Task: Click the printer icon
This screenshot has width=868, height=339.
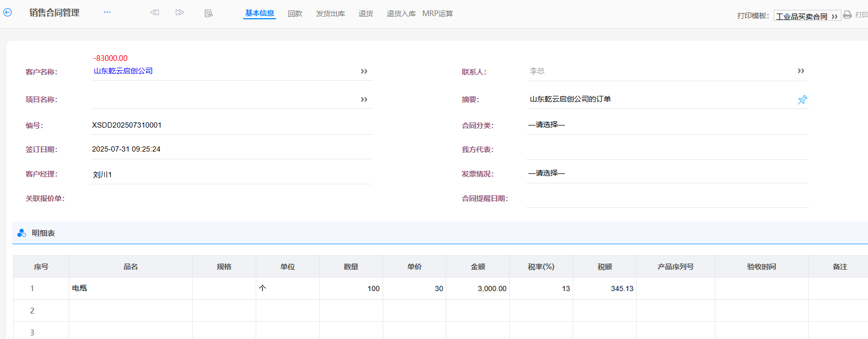Action: (848, 15)
